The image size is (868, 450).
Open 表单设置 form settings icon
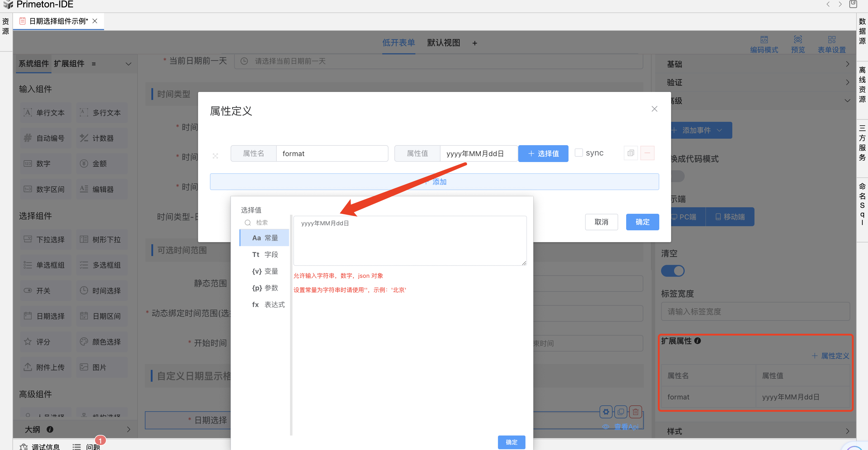[831, 40]
